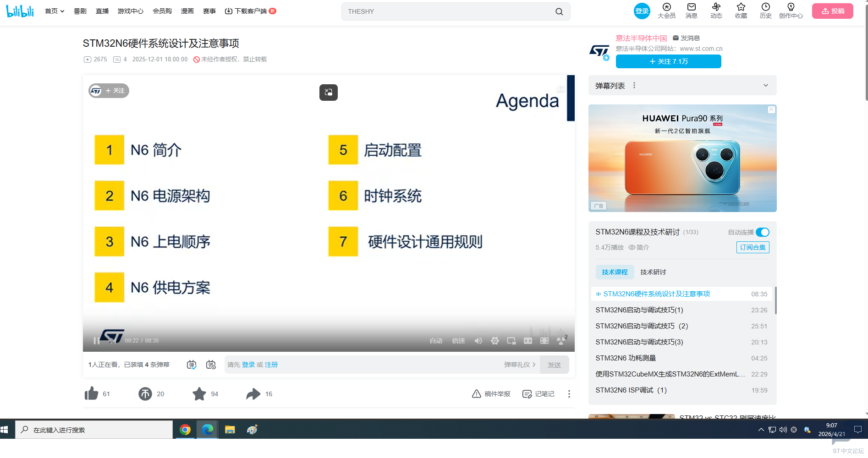Click the share arrow icon
Viewport: 868px width, 458px height.
coord(253,394)
